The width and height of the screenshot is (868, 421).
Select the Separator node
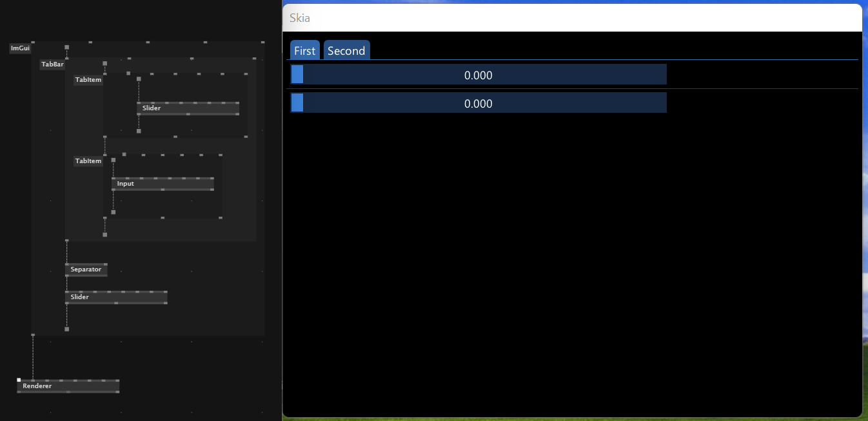86,269
